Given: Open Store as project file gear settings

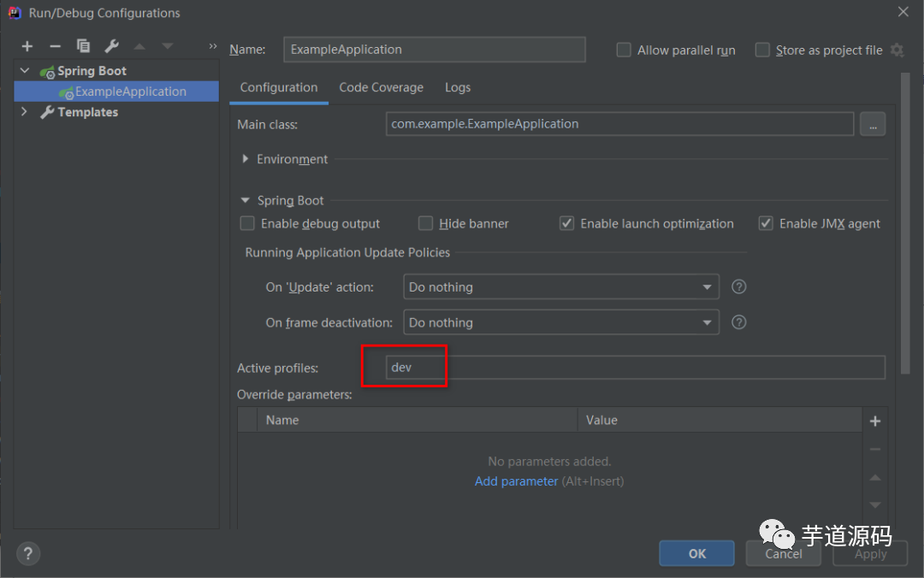Looking at the screenshot, I should click(897, 50).
